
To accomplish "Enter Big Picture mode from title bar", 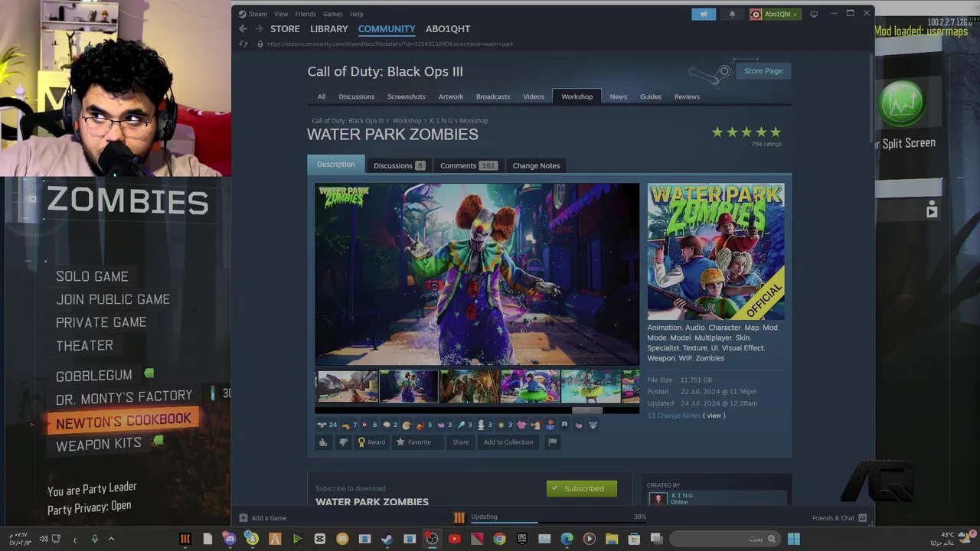I will [814, 14].
